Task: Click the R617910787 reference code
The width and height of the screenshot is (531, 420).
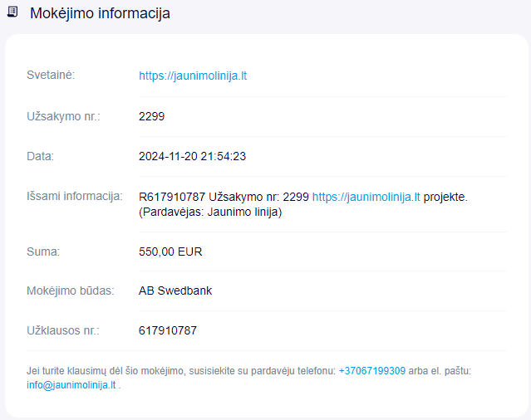Action: 171,197
